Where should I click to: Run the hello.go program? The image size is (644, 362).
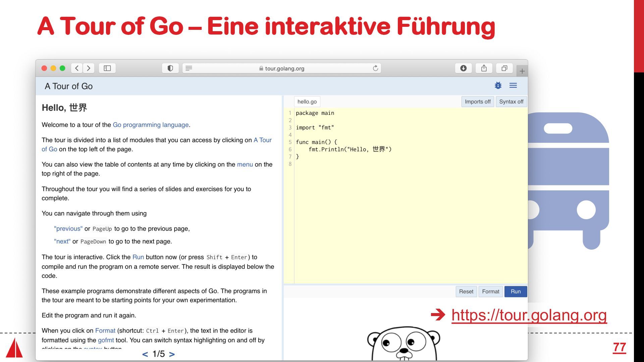(516, 291)
